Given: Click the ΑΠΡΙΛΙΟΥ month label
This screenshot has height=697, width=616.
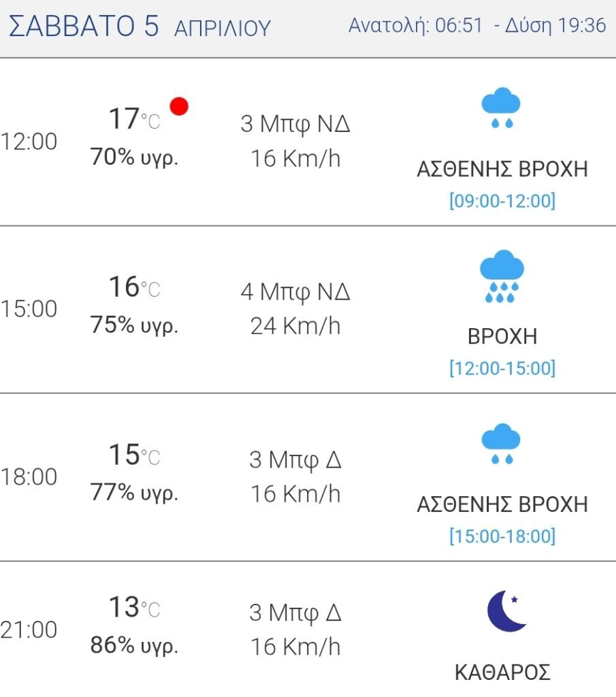Looking at the screenshot, I should click(x=222, y=29).
